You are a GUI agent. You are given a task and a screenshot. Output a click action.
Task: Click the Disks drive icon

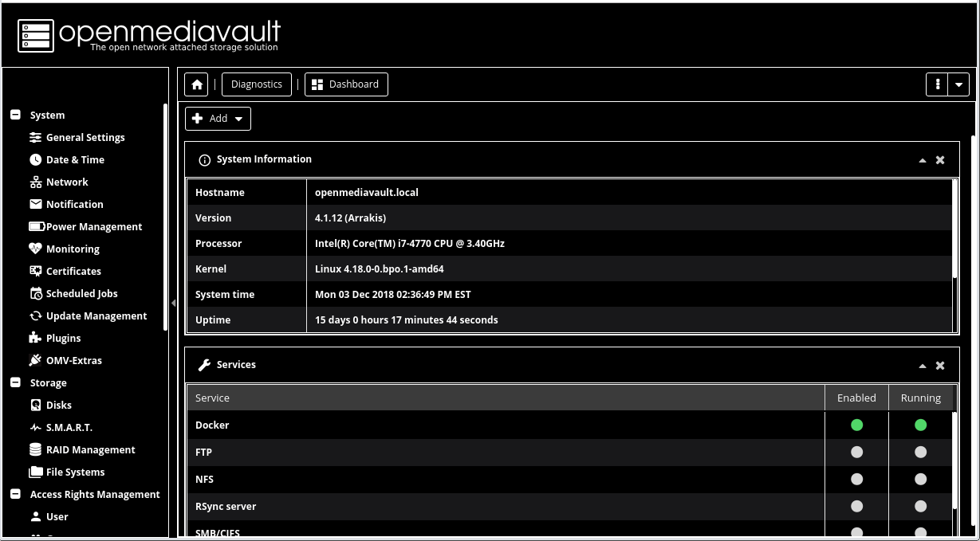[35, 405]
